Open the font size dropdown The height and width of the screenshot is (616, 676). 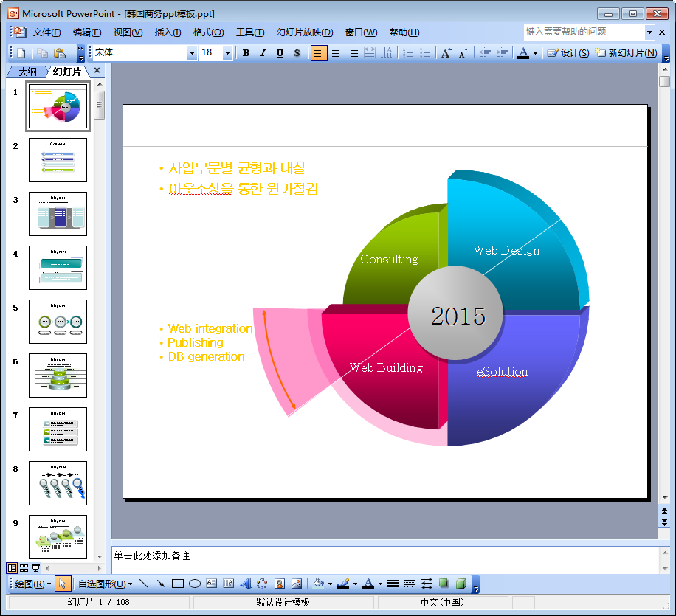[x=227, y=53]
